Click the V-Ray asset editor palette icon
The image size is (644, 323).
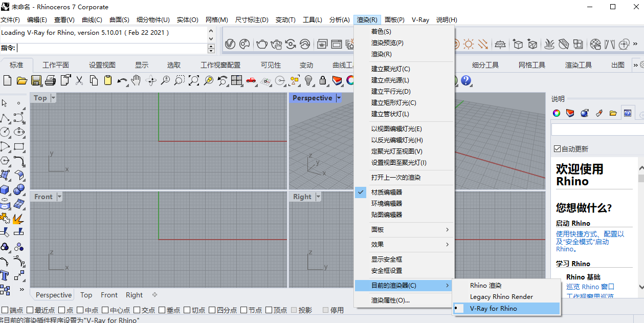[x=245, y=44]
